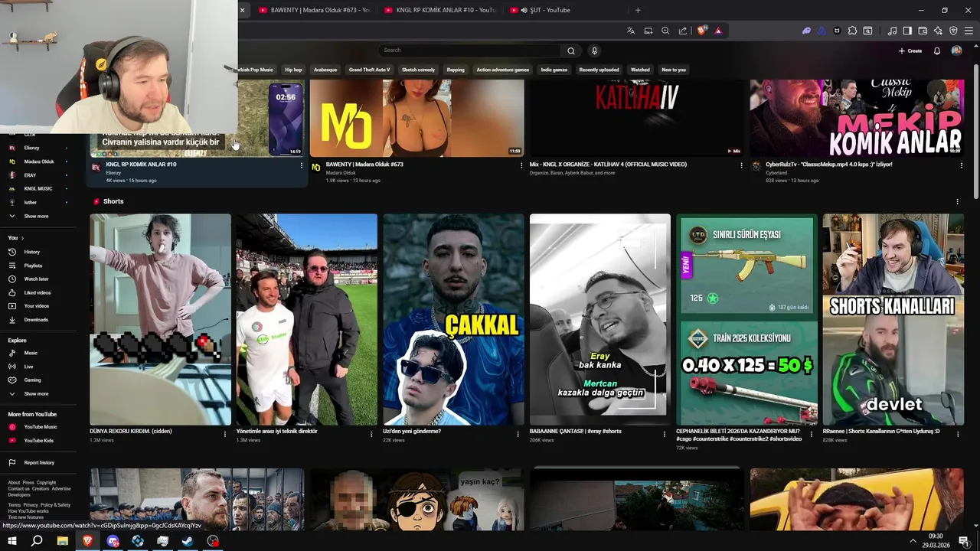Open Your videos in sidebar
Image resolution: width=980 pixels, height=551 pixels.
point(38,306)
